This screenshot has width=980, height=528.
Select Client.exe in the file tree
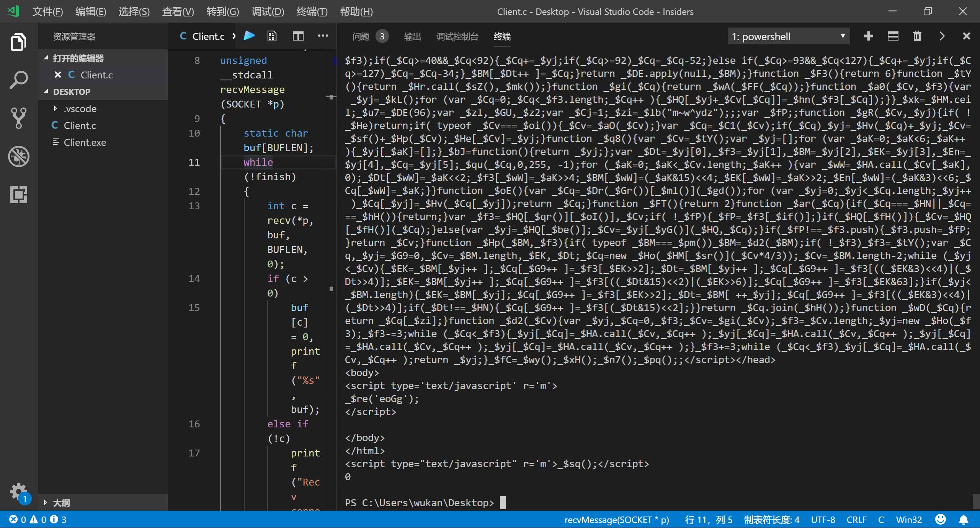tap(85, 142)
